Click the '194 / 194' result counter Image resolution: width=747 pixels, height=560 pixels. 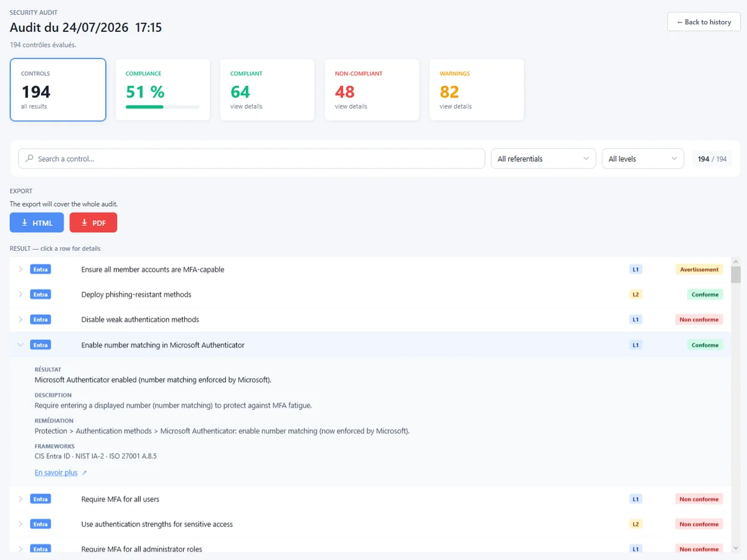[x=712, y=159]
